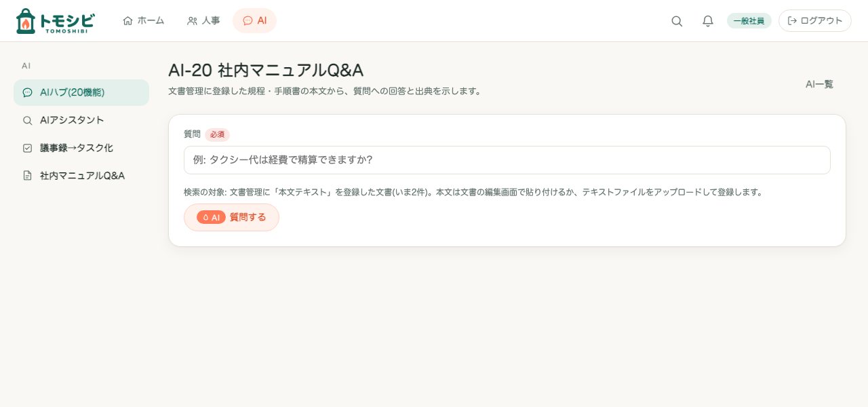Click the 文書管理に登録した規程 subtitle text
The width and height of the screenshot is (868, 407).
(x=325, y=91)
